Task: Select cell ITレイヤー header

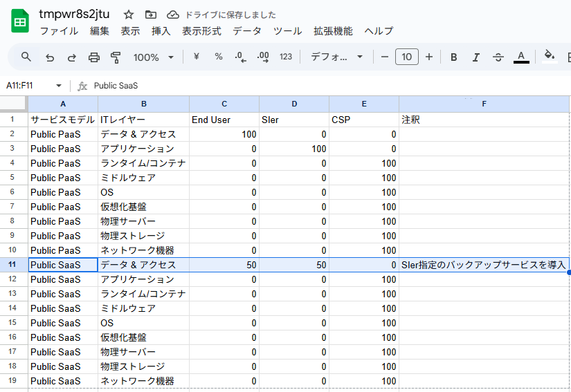Action: click(x=144, y=120)
